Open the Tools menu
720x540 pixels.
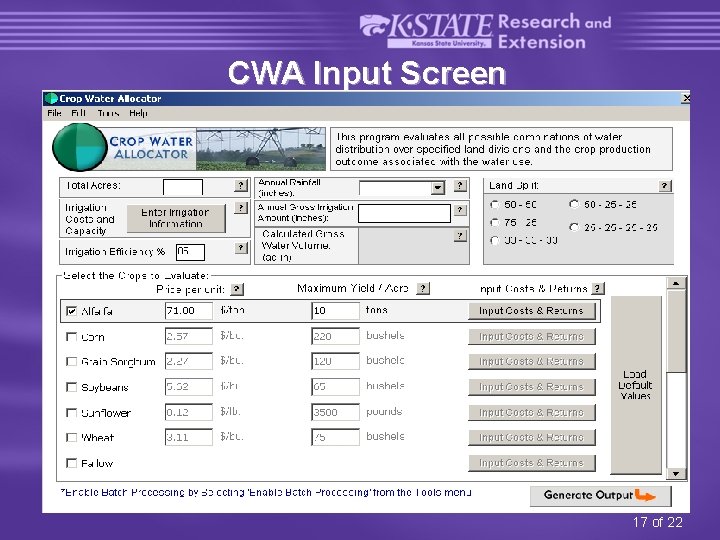point(108,113)
